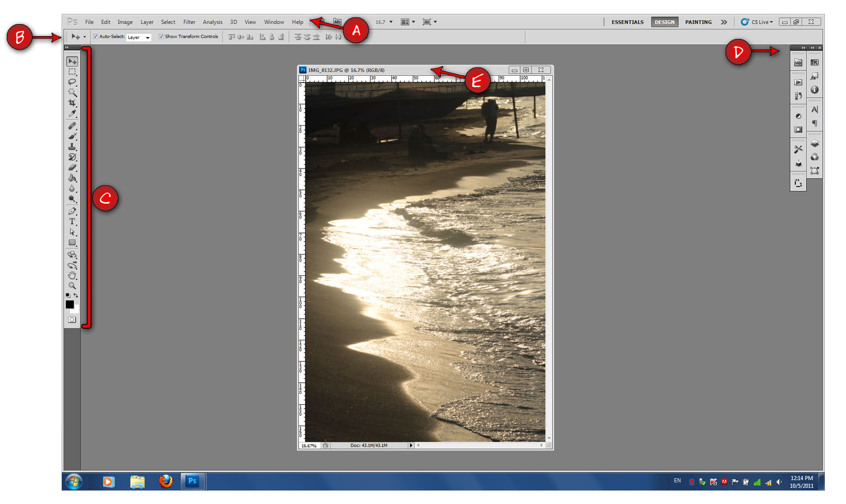The image size is (846, 504).
Task: Click the black foreground color swatch
Action: click(x=69, y=304)
